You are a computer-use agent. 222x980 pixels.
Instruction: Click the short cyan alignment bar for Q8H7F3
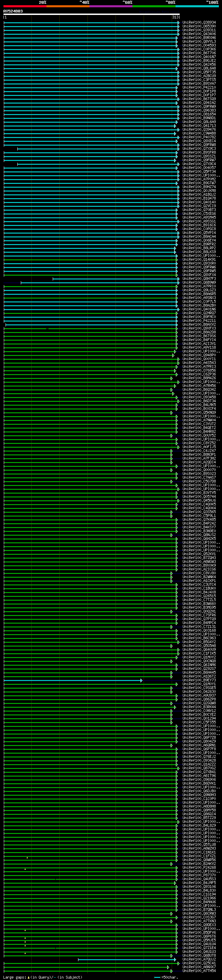[x=116, y=278]
